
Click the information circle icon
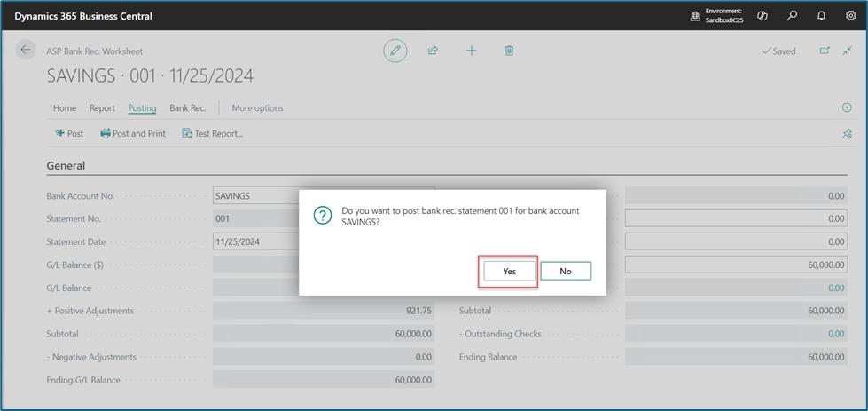point(847,107)
